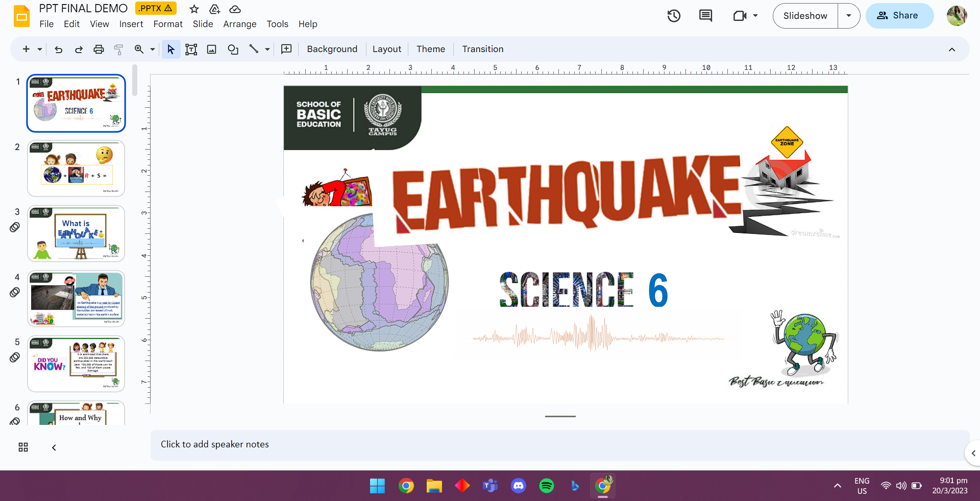Click the Layout button
The height and width of the screenshot is (501, 980).
387,49
